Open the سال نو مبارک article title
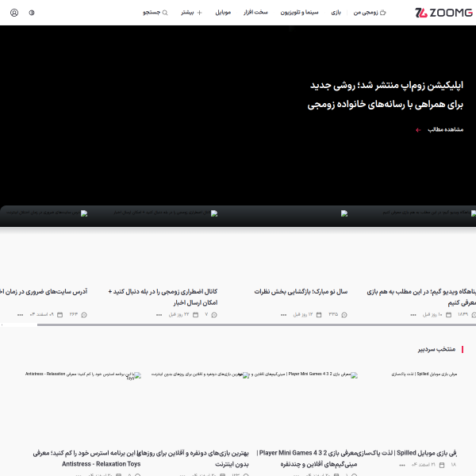This screenshot has height=476, width=476. tap(301, 292)
